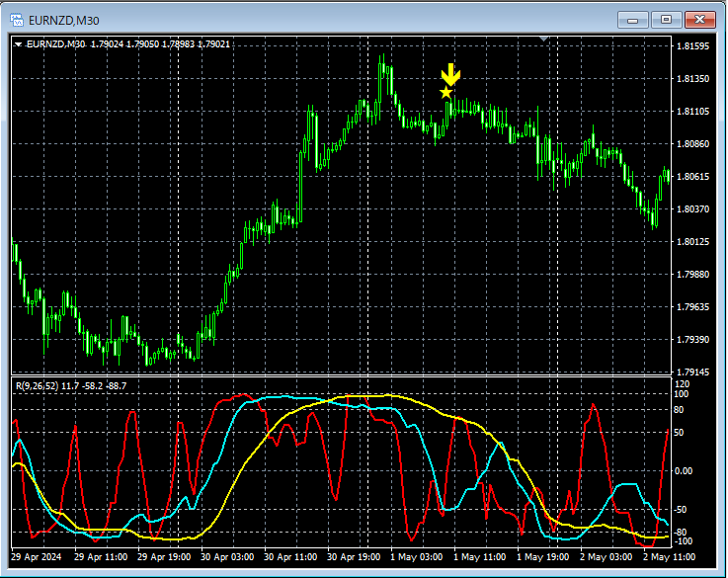Click the gray chart shift triangle at top

click(x=543, y=39)
